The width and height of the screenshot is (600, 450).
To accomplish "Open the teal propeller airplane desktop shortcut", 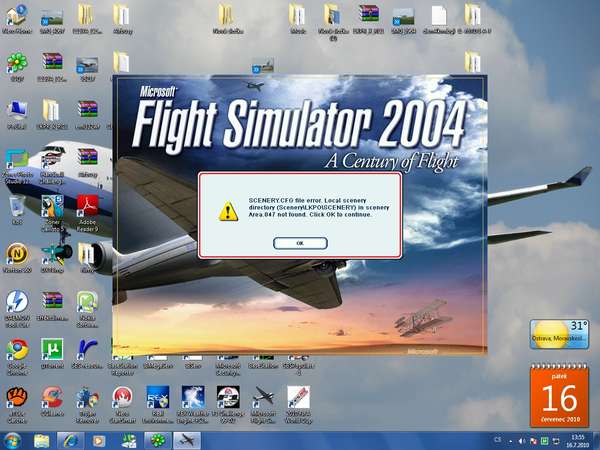I will (x=52, y=257).
